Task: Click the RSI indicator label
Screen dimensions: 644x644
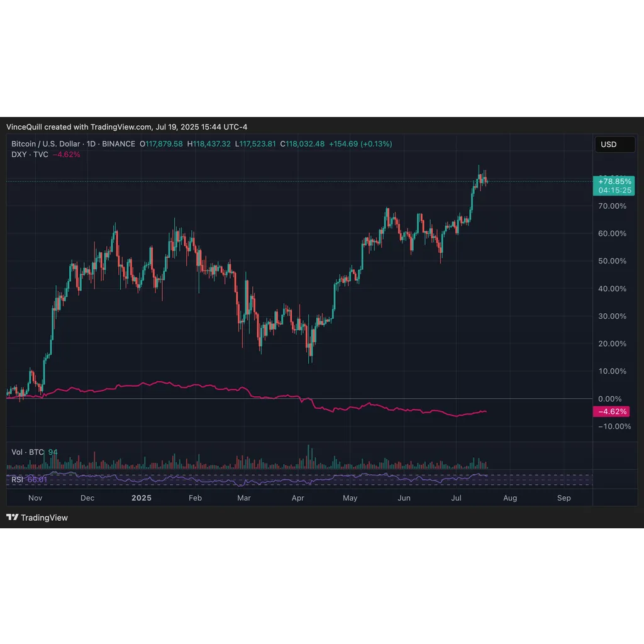Action: tap(17, 479)
